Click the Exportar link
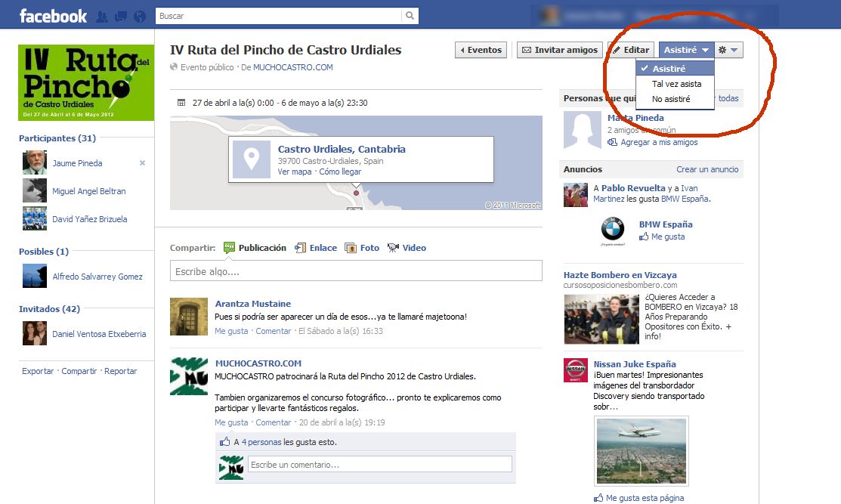This screenshot has height=504, width=841. [38, 371]
